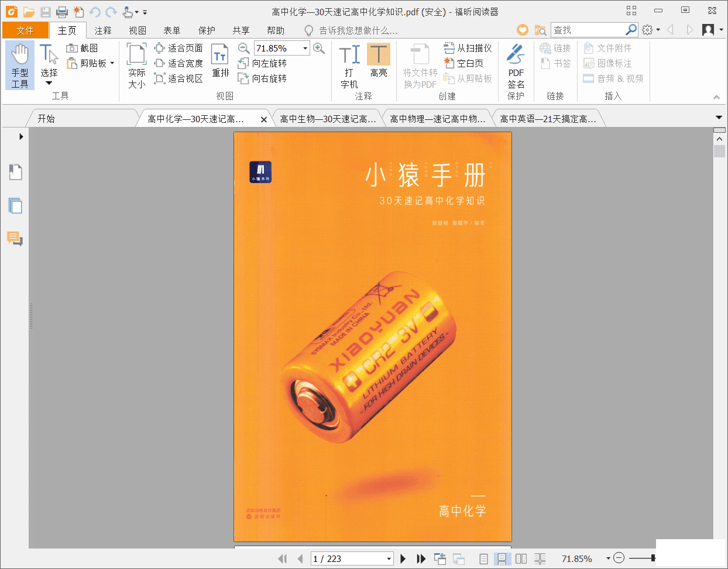Switch to the 注释 (Comment) ribbon tab

pos(103,30)
